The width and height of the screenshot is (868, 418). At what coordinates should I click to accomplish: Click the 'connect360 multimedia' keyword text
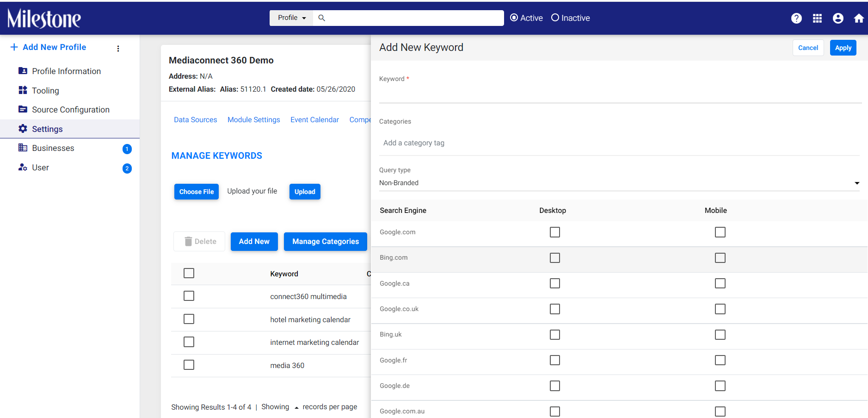tap(308, 297)
